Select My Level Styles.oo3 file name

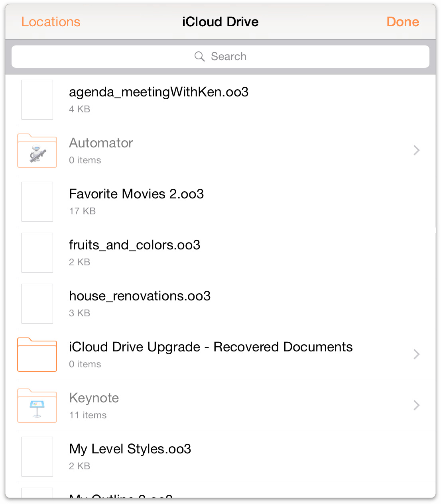[130, 449]
